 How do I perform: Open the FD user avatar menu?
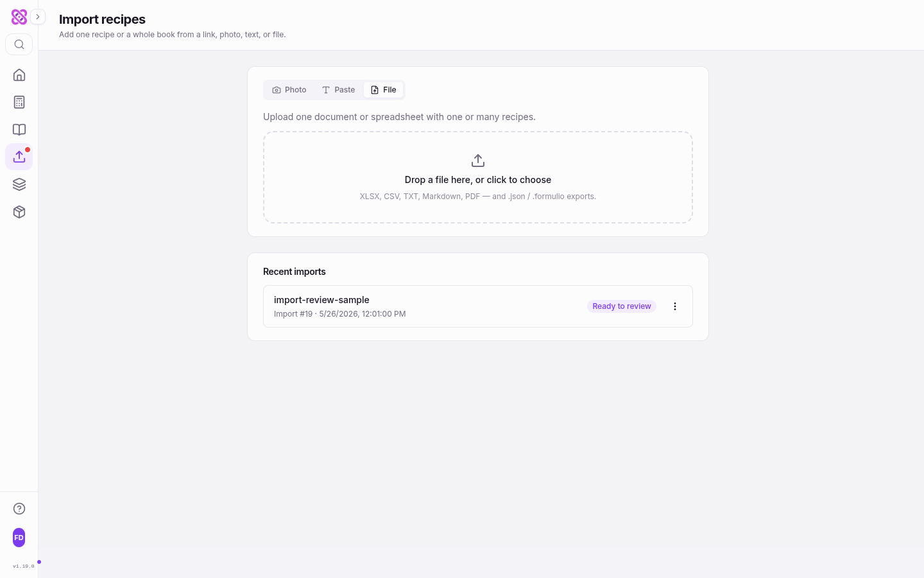19,538
